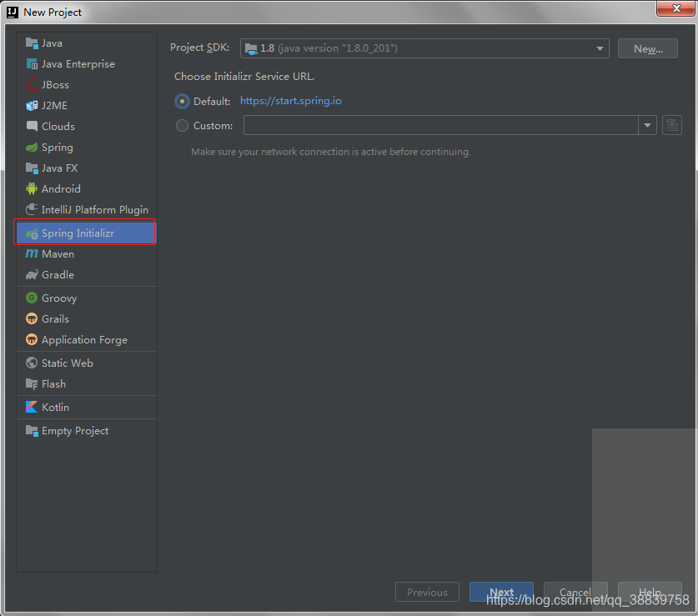Click the IntelliJ Platform Plugin icon
The height and width of the screenshot is (616, 698).
click(x=32, y=209)
